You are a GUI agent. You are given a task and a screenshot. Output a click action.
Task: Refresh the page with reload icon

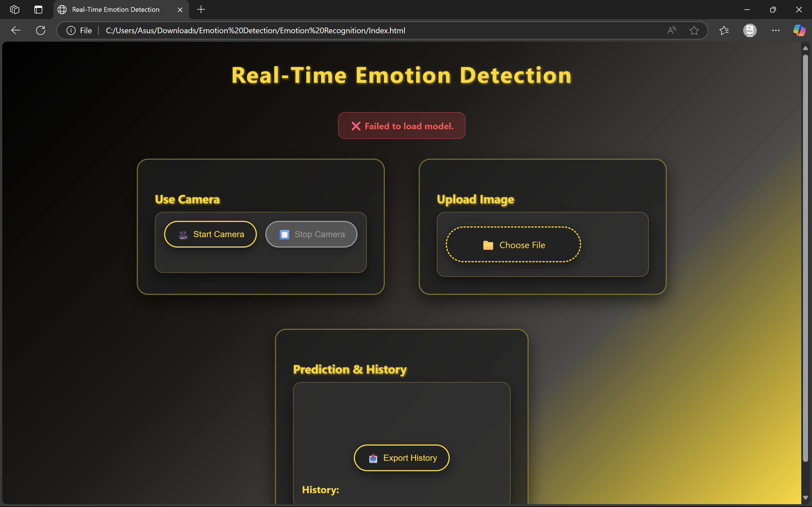pyautogui.click(x=41, y=30)
